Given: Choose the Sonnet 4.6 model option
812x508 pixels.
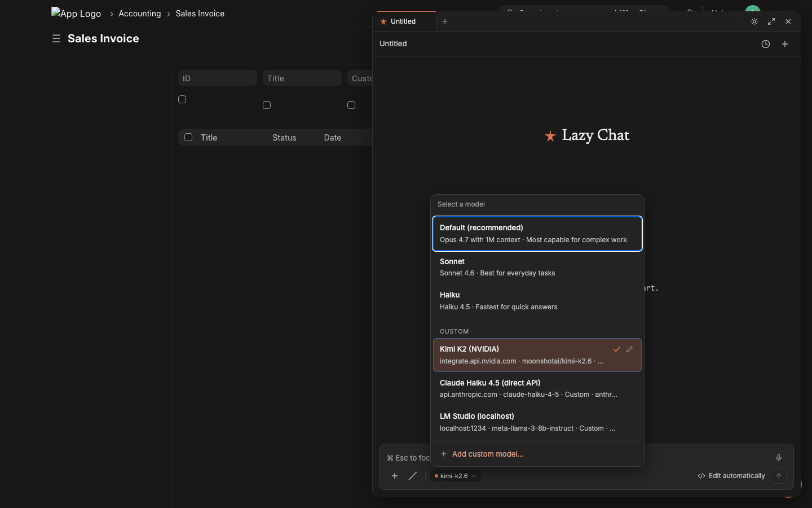Looking at the screenshot, I should tap(537, 267).
